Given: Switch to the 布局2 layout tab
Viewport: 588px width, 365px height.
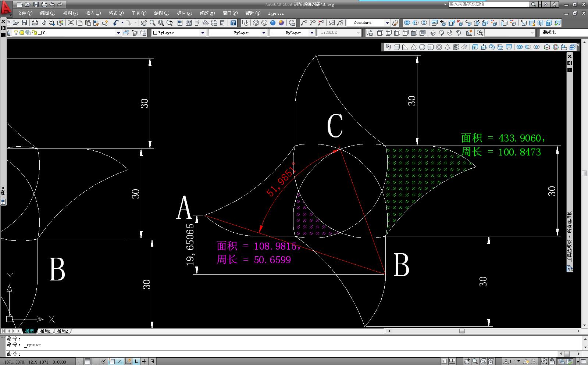Looking at the screenshot, I should coord(63,331).
